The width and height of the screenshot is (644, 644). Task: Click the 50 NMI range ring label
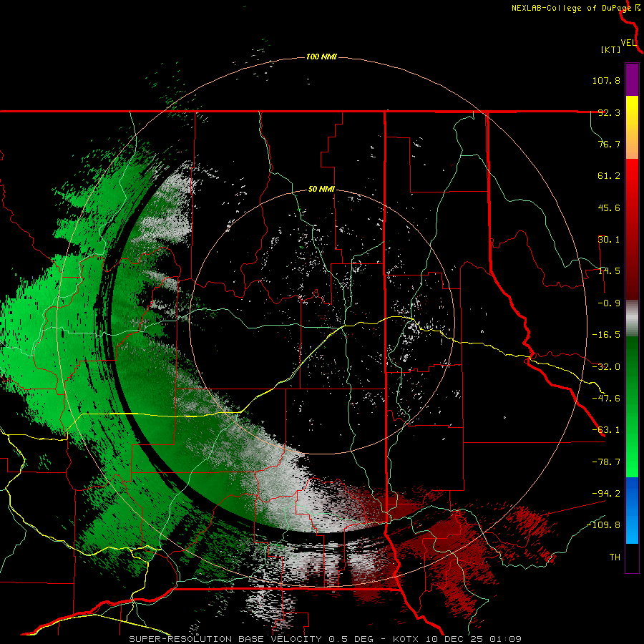coord(321,190)
